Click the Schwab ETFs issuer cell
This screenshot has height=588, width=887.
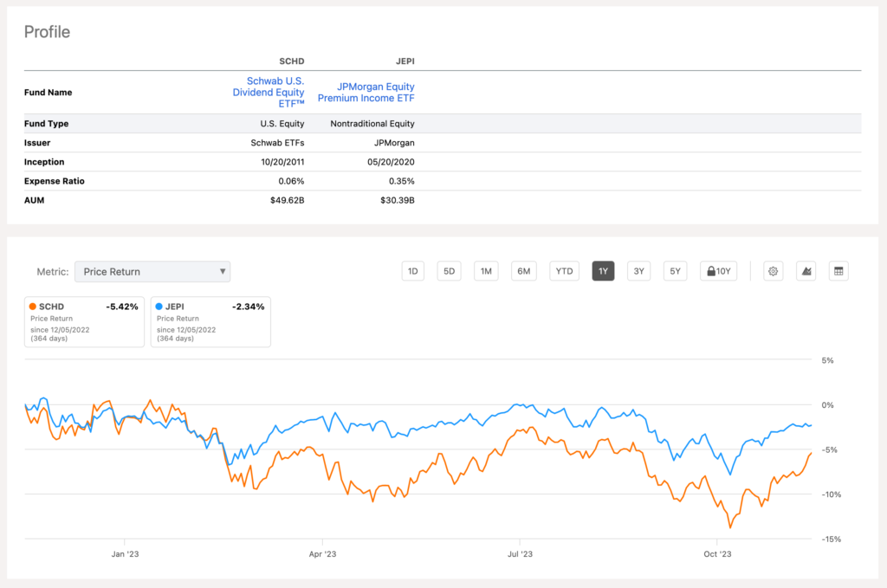278,143
